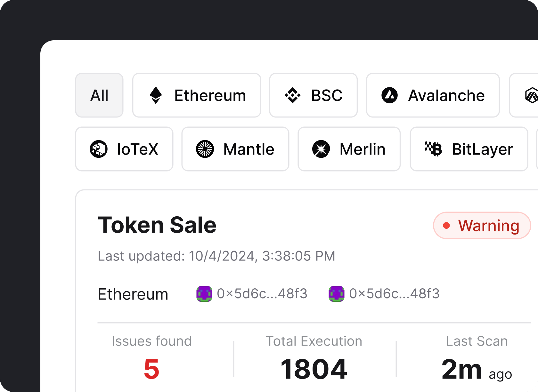Select the Avalanche triangle icon
This screenshot has height=392, width=538.
point(389,95)
